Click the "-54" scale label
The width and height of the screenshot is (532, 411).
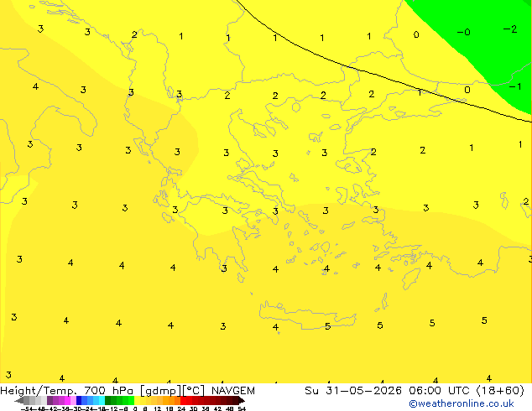pyautogui.click(x=27, y=408)
